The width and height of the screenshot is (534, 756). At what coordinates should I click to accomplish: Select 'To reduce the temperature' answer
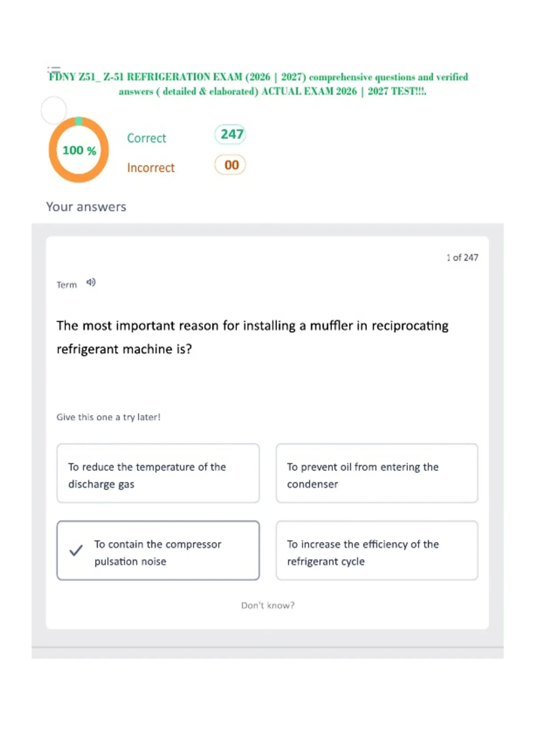click(x=158, y=473)
